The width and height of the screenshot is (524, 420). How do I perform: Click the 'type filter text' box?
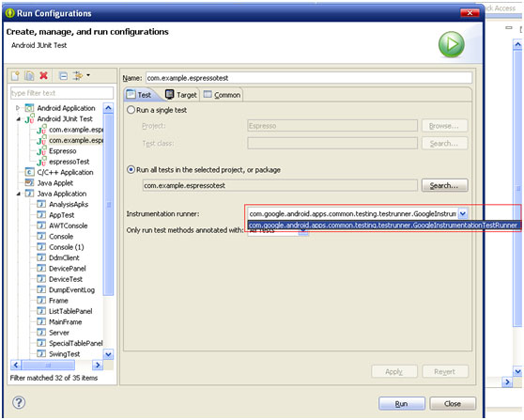[62, 93]
